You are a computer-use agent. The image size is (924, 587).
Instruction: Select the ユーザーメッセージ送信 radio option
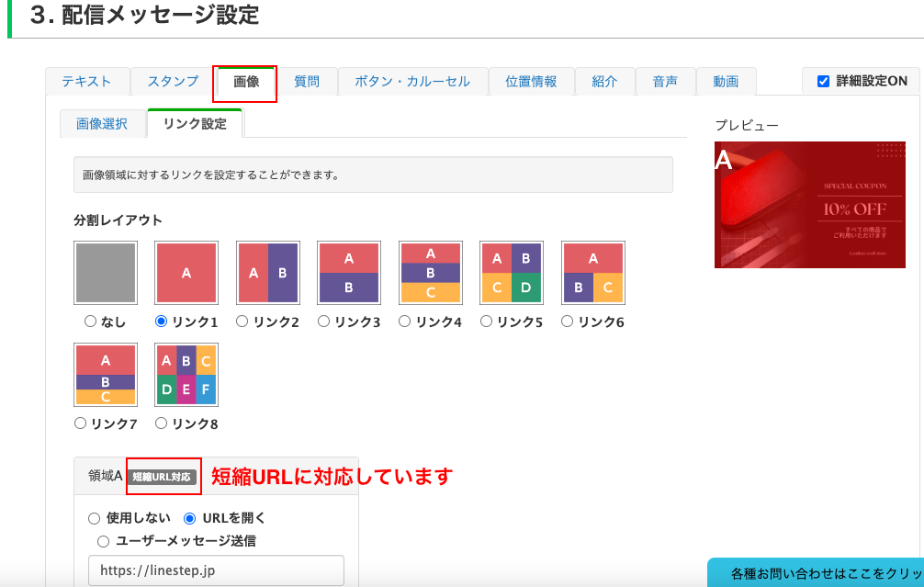pos(103,541)
